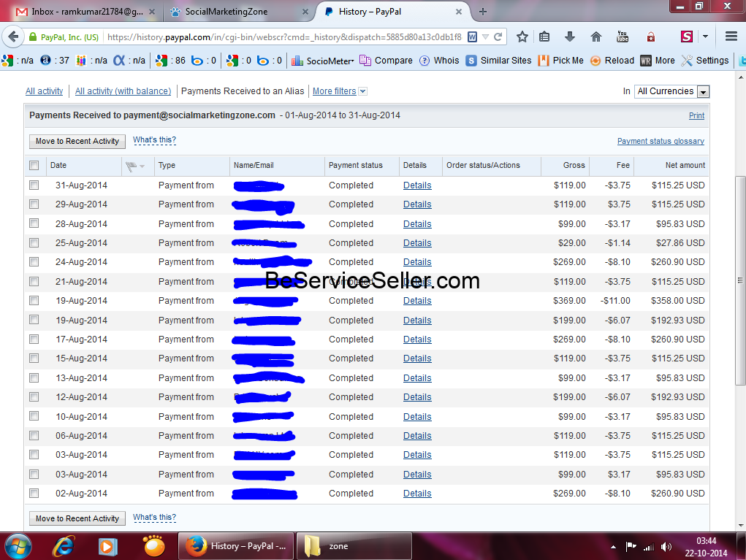Click the red S extension icon
The height and width of the screenshot is (560, 746).
(687, 37)
